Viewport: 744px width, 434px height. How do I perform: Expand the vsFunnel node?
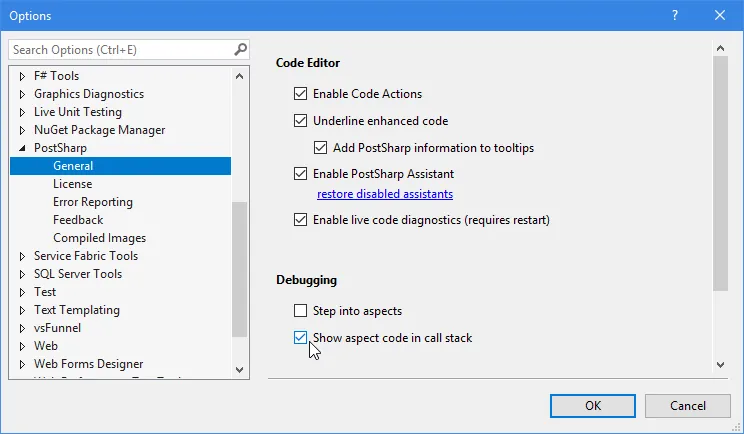[x=22, y=328]
